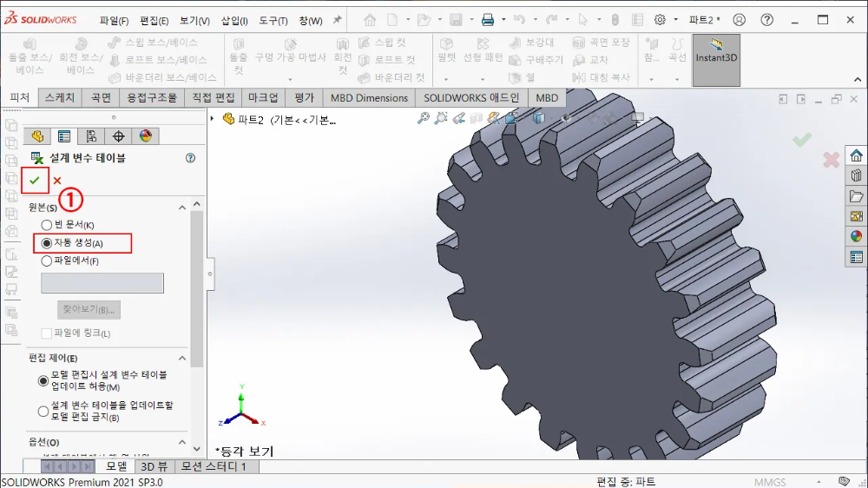Accept via the graphics-area green checkmark
This screenshot has height=488, width=868.
tap(801, 139)
